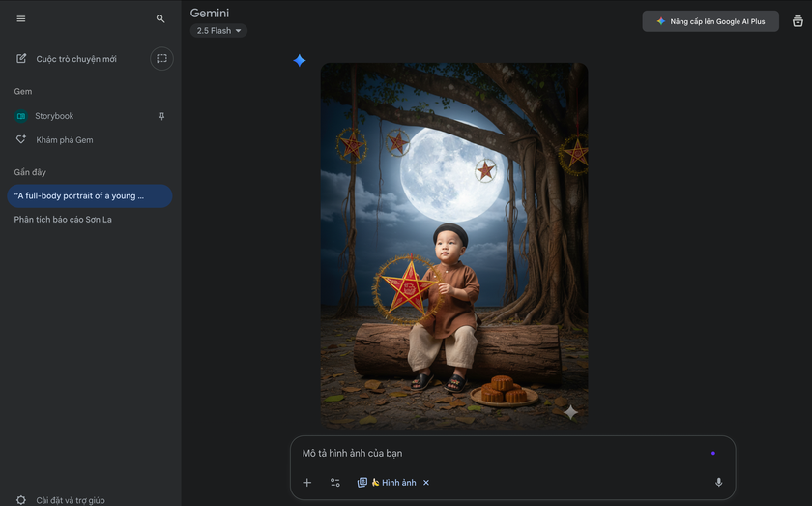Click the plus icon to add files
This screenshot has width=812, height=506.
(307, 482)
